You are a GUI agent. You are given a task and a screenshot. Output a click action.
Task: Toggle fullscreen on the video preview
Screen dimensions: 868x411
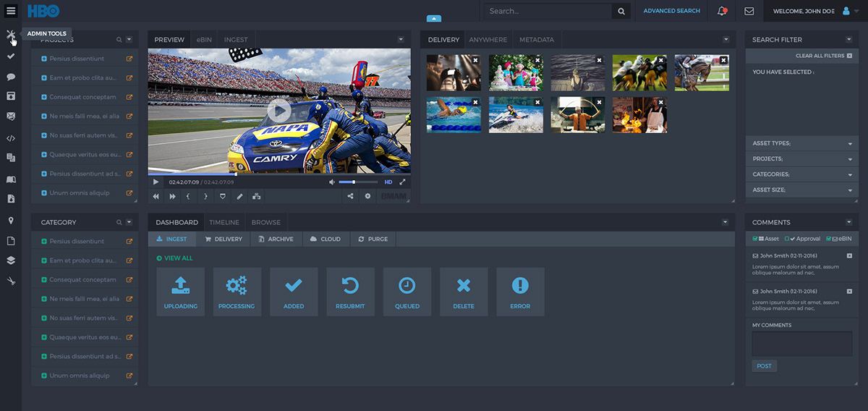tap(403, 182)
